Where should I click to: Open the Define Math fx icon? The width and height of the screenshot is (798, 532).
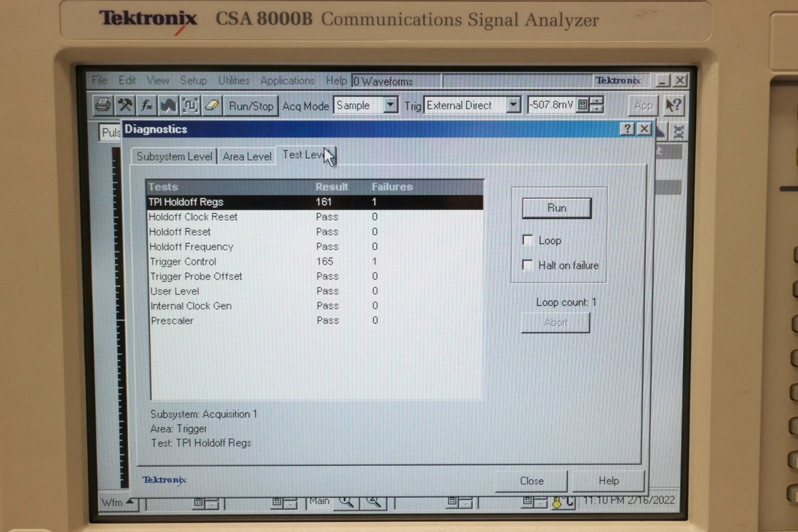(147, 105)
